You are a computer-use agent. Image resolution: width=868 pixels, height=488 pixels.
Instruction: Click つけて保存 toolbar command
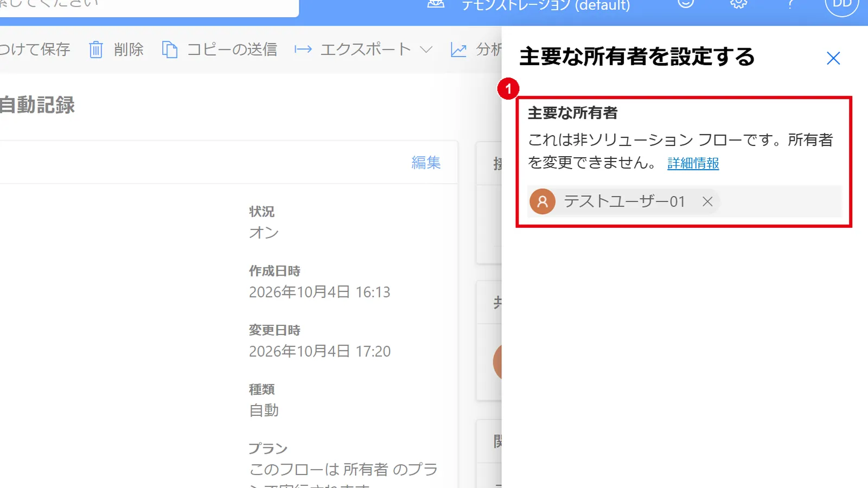click(35, 50)
